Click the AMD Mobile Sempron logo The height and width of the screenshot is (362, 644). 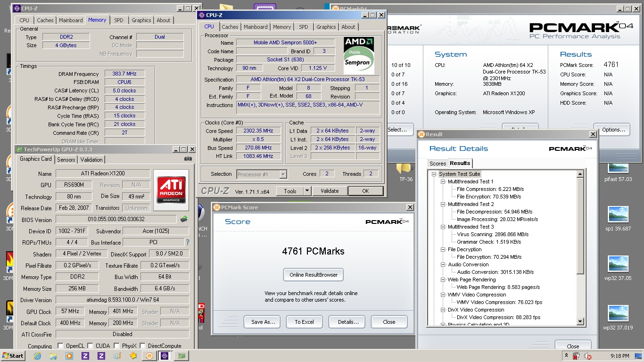click(359, 55)
